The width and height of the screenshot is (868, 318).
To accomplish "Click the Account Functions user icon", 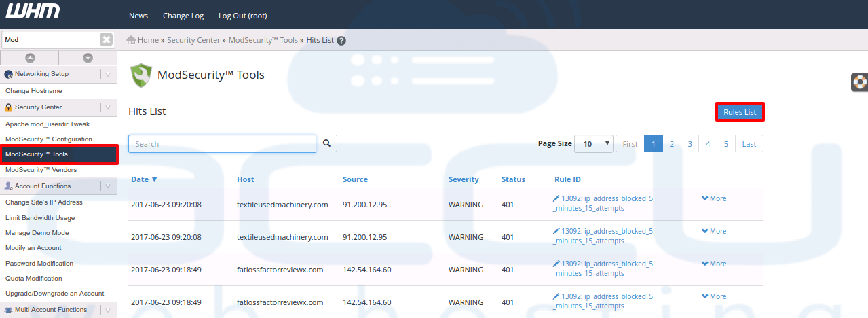I will tap(8, 186).
